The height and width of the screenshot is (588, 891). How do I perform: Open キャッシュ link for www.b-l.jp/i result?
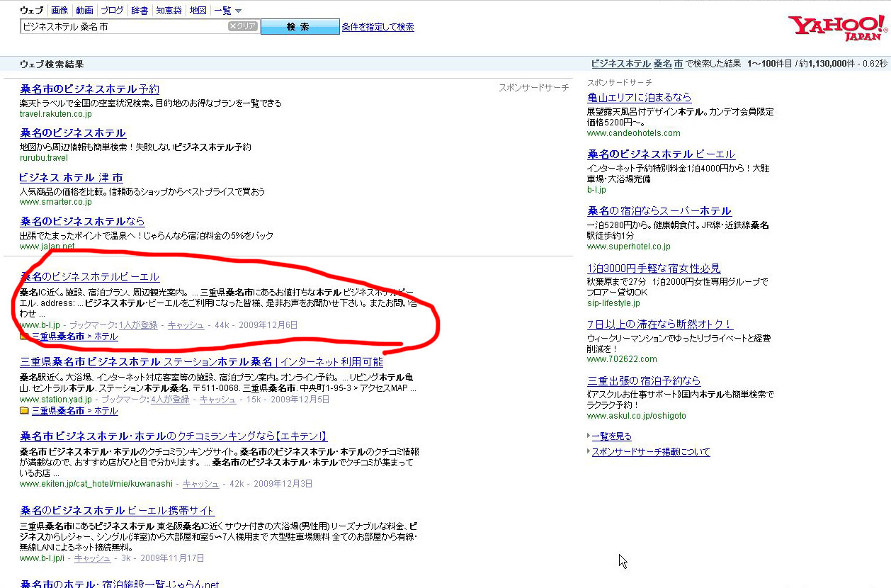93,558
